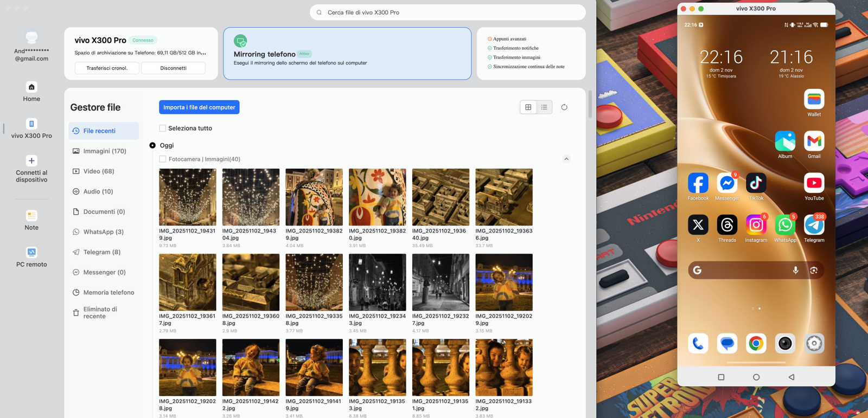Switch to list view layout
Image resolution: width=868 pixels, height=418 pixels.
544,107
